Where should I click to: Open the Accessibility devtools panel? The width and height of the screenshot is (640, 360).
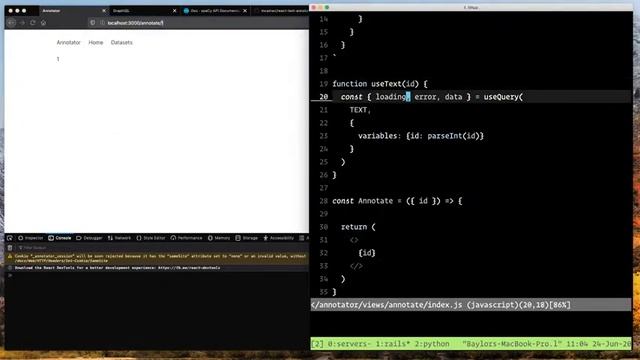(x=279, y=238)
